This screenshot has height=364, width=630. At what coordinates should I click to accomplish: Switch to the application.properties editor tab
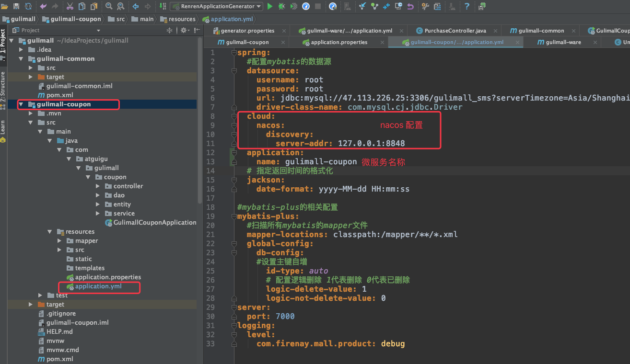339,42
